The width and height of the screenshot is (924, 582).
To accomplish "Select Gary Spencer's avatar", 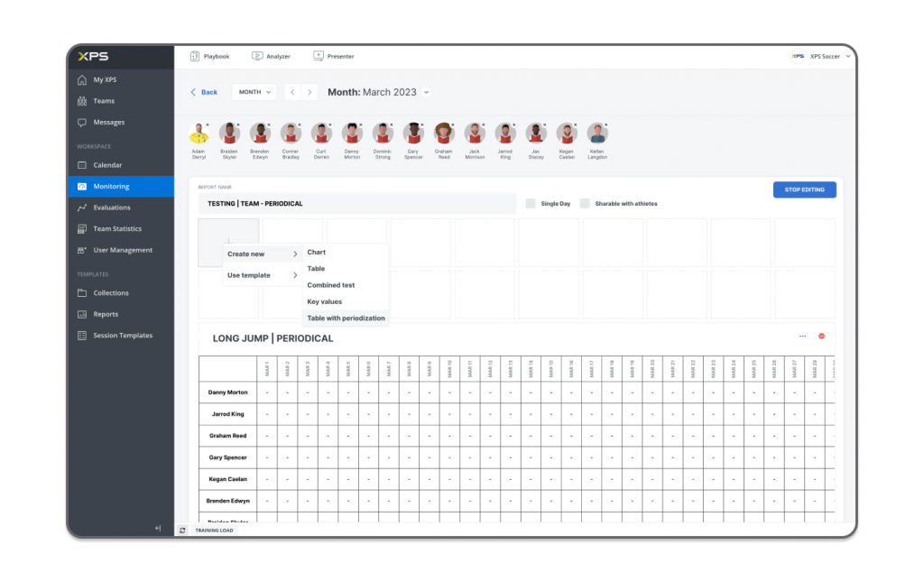I will coord(413,134).
